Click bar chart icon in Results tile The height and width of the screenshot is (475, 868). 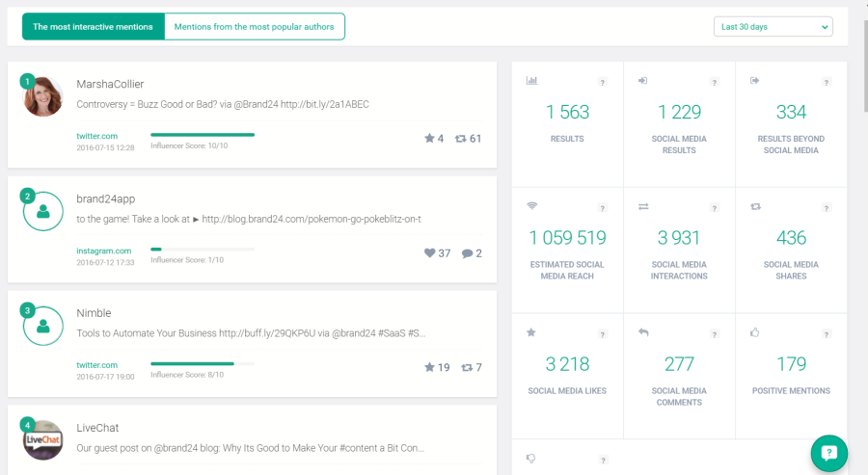pos(532,81)
